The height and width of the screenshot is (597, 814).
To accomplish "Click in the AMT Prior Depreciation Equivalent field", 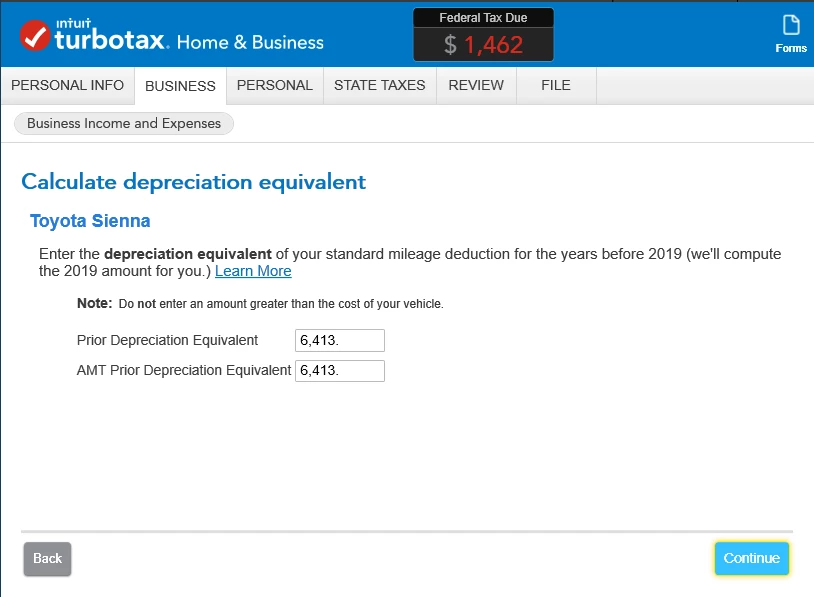I will point(340,371).
